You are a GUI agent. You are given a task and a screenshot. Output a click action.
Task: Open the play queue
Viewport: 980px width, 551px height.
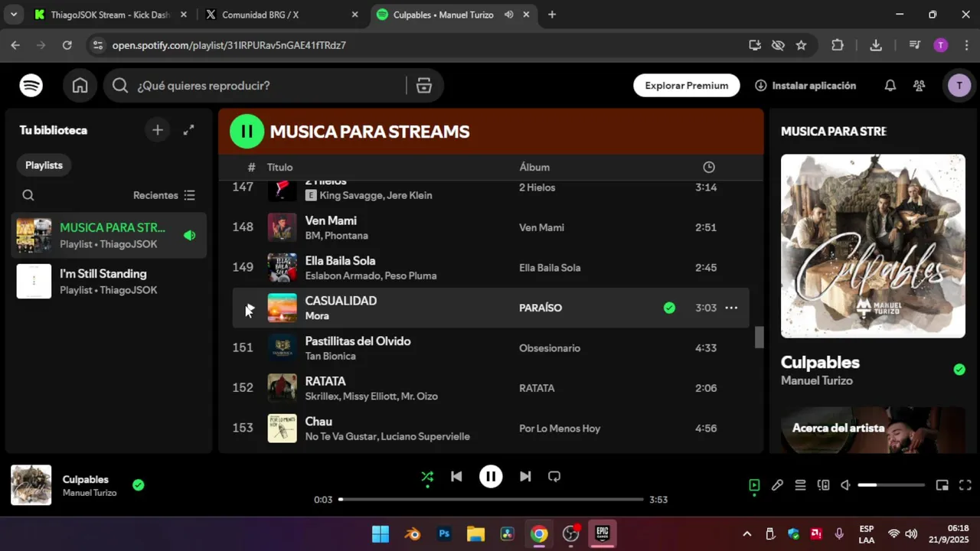[x=800, y=485]
